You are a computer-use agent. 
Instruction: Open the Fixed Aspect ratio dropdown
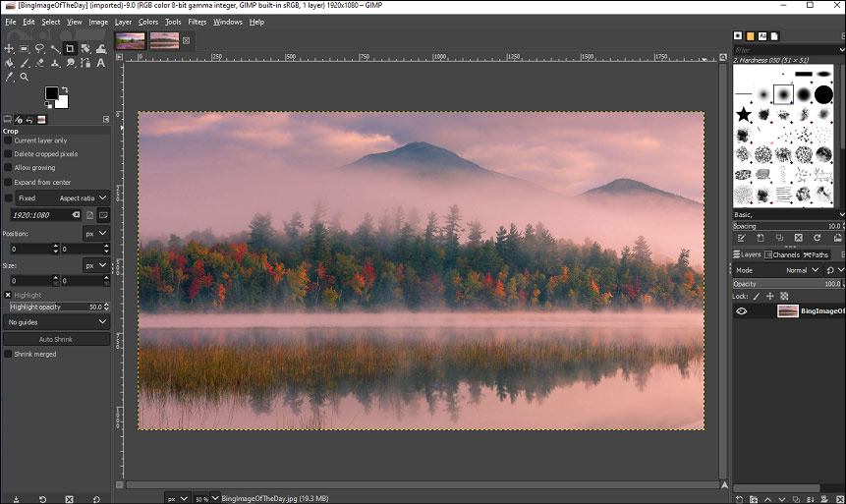(x=63, y=198)
